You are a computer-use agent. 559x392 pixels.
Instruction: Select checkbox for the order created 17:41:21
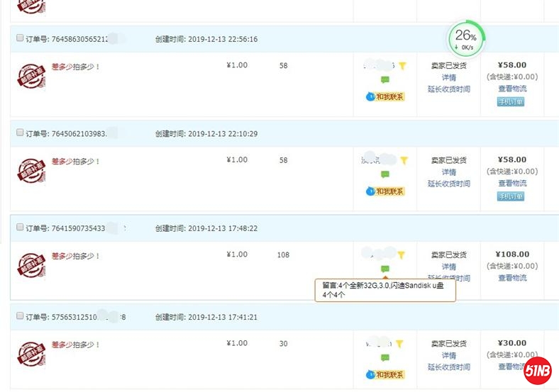click(x=20, y=316)
